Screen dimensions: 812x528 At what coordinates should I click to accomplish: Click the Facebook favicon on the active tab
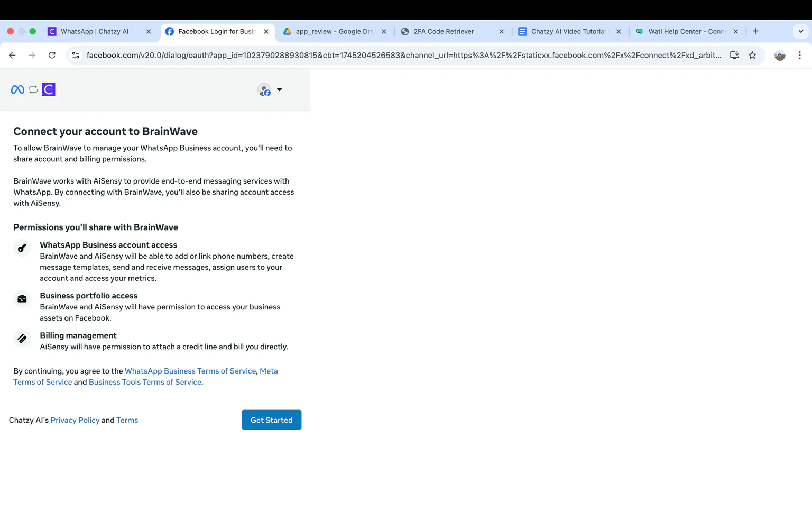point(170,32)
